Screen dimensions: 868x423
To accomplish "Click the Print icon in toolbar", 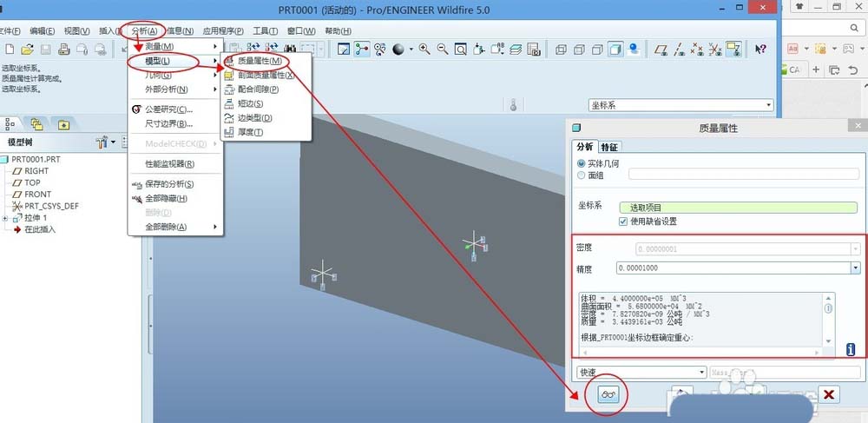I will click(63, 50).
